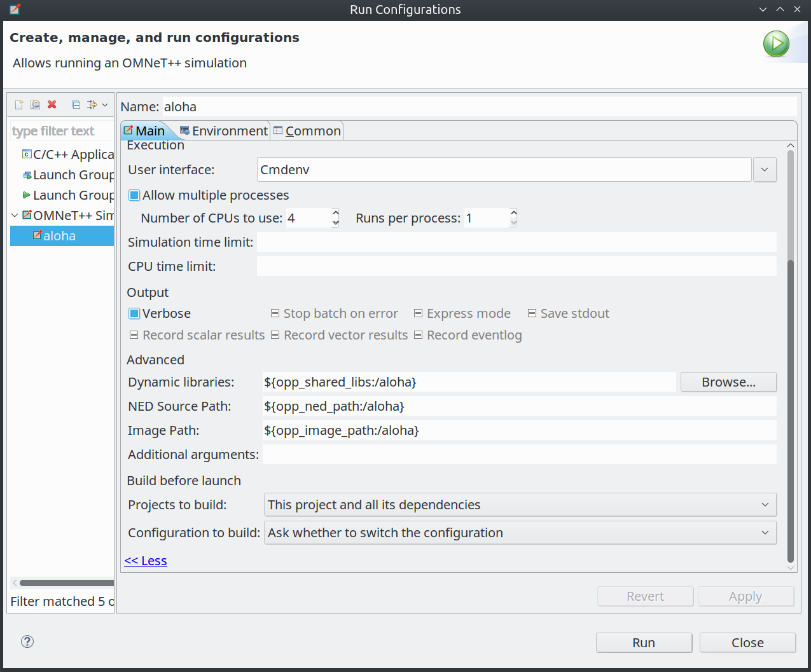Click the Additional arguments field

[x=520, y=455]
